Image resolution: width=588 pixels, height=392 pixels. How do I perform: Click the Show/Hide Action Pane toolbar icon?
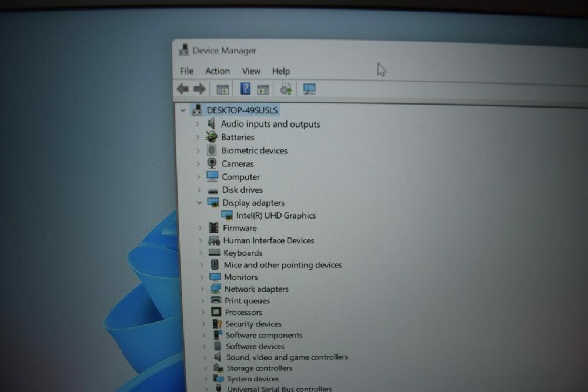click(263, 89)
